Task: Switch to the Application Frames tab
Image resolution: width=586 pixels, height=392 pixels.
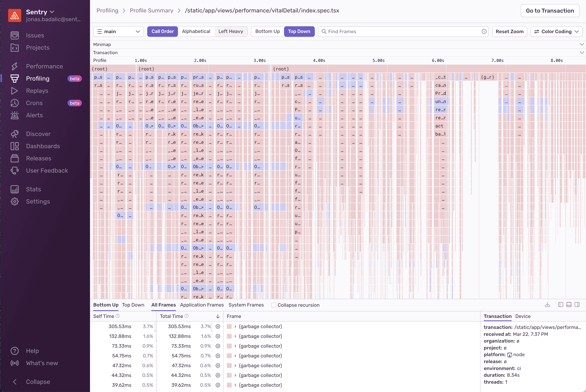Action: pyautogui.click(x=202, y=305)
